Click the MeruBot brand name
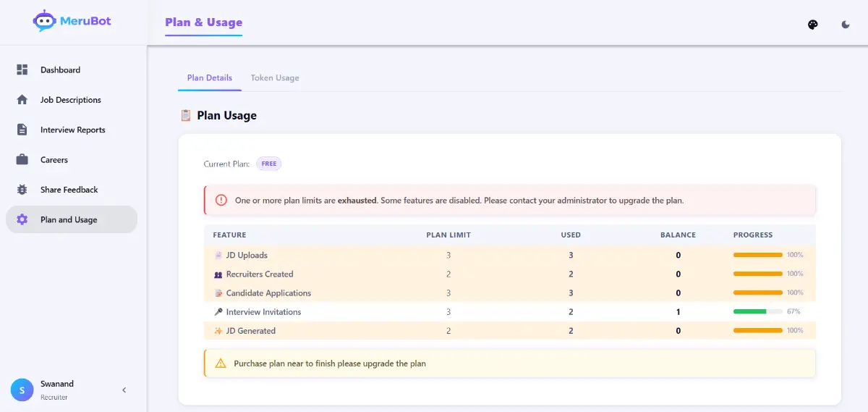This screenshot has width=868, height=412. point(86,21)
